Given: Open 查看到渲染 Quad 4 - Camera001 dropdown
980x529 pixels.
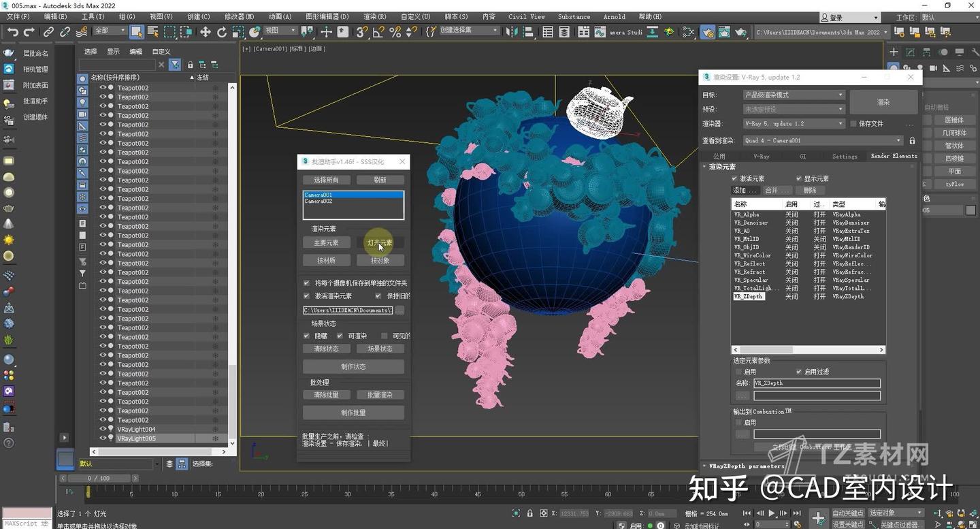Looking at the screenshot, I should pos(823,140).
